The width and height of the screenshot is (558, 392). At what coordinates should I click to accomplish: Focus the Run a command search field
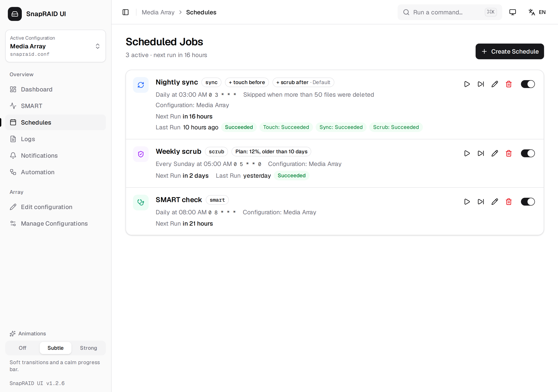point(450,12)
